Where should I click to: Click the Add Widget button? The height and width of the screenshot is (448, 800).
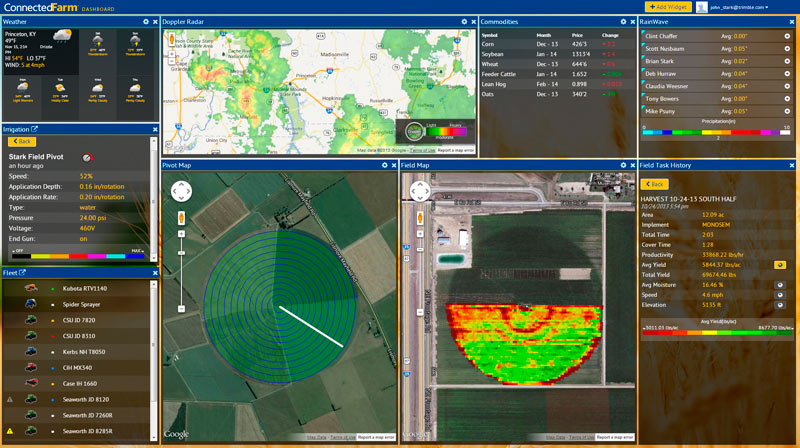click(668, 7)
